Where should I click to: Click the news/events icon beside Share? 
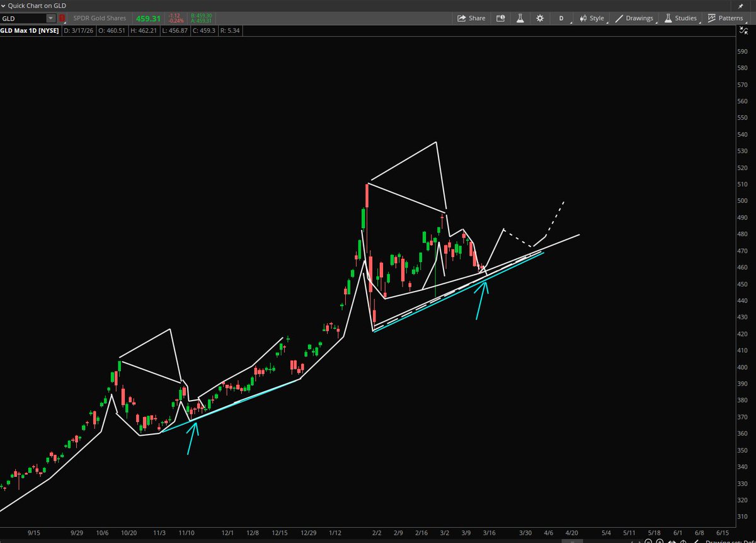(500, 18)
